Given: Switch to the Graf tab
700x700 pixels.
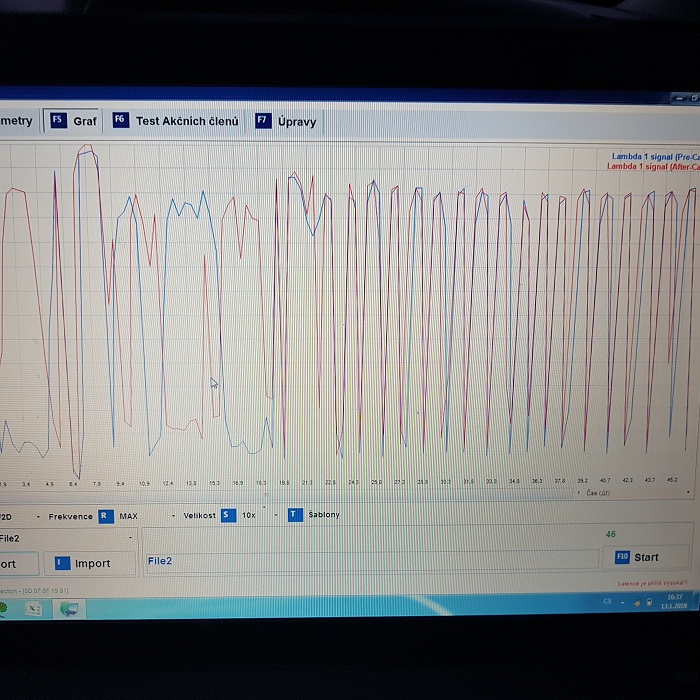Looking at the screenshot, I should tap(85, 121).
